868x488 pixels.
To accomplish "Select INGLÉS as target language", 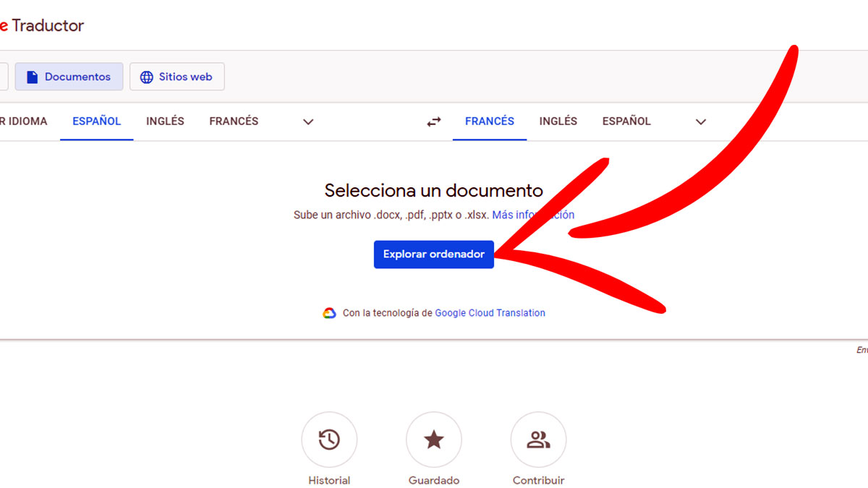I will click(558, 121).
